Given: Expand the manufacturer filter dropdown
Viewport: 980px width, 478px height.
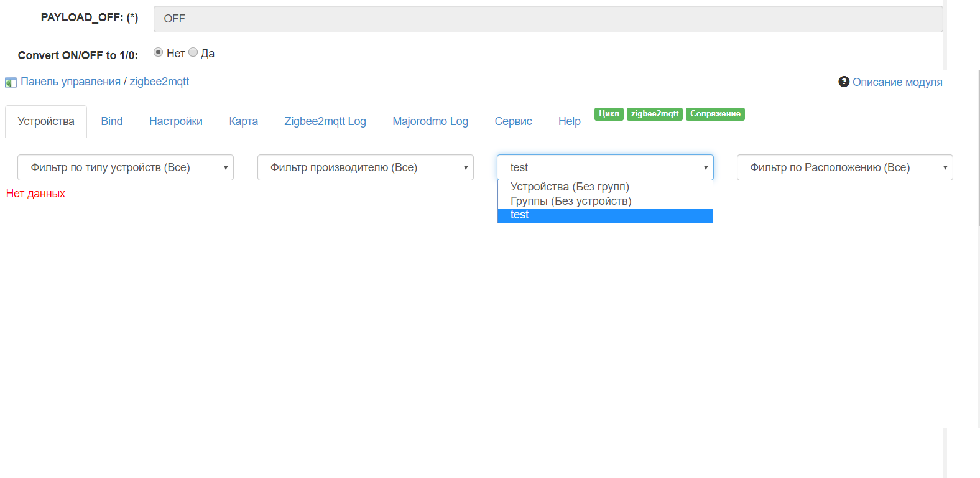Looking at the screenshot, I should [x=366, y=167].
